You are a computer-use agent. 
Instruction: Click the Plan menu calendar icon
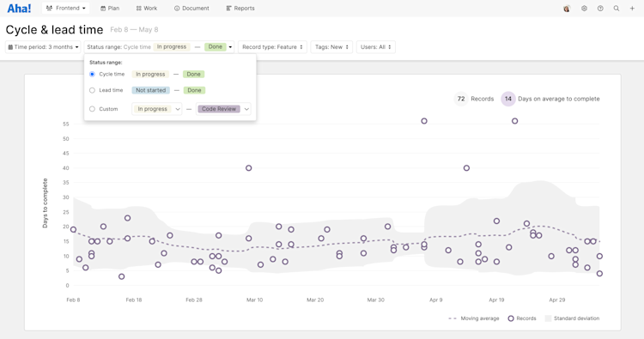[103, 9]
